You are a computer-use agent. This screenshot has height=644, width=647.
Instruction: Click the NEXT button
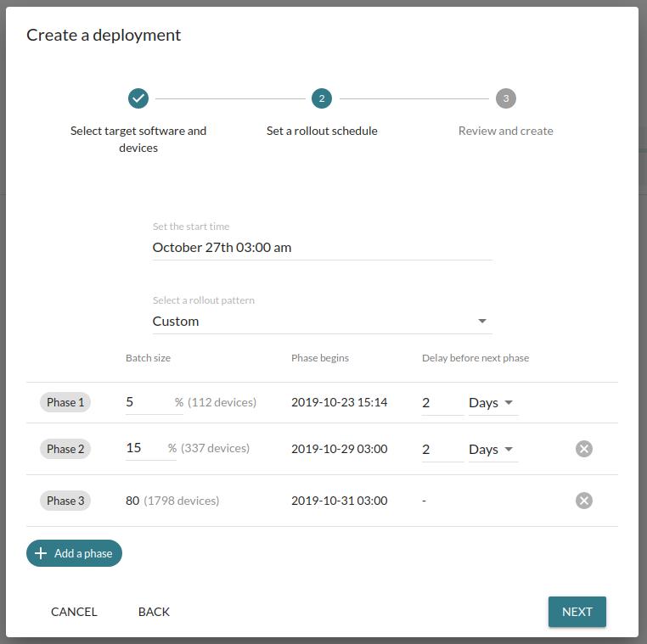point(577,612)
